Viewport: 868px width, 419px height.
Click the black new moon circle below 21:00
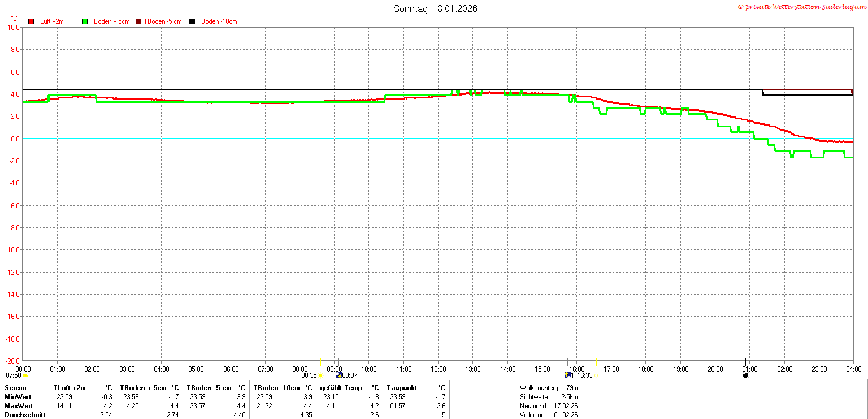745,375
